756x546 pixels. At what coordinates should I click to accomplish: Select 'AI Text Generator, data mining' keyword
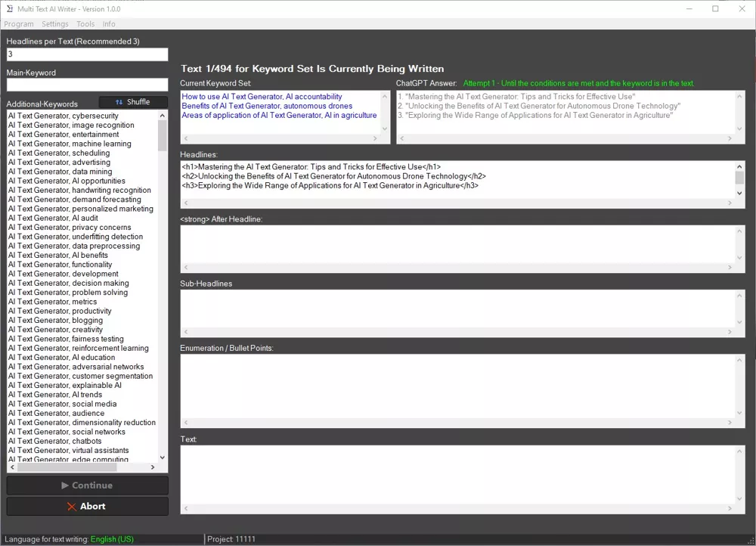click(60, 171)
